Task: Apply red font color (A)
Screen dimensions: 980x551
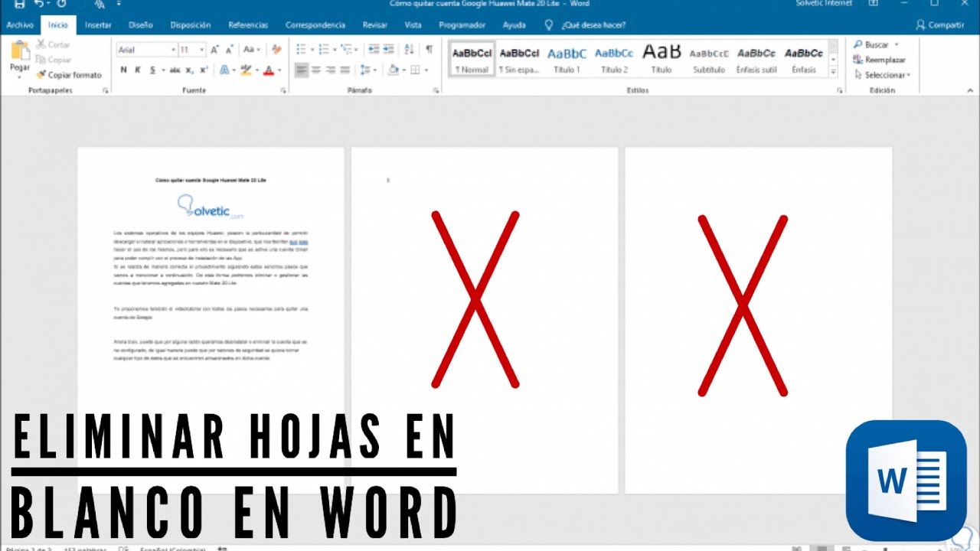Action: click(268, 70)
